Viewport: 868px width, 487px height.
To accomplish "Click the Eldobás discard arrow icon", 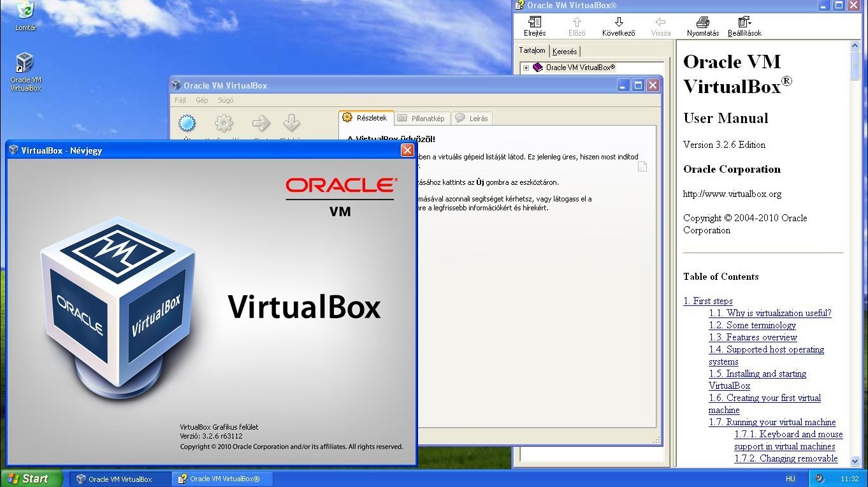I will pos(291,124).
